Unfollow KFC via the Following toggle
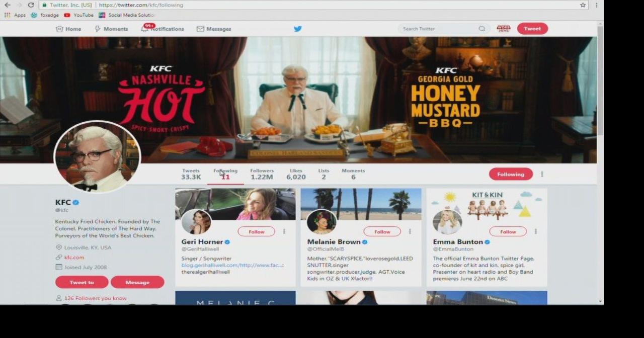 click(510, 174)
